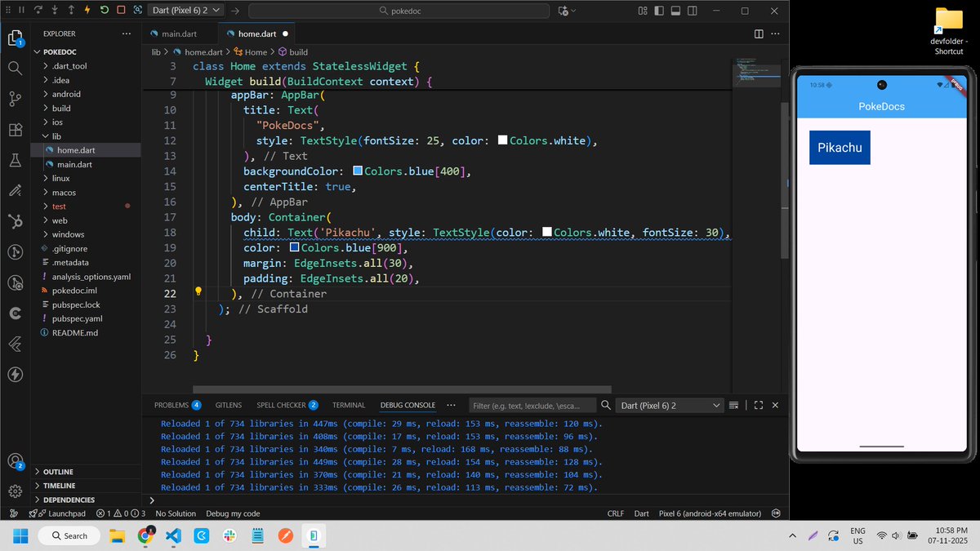Maximize the panel size
Screen dimensions: 980x551
click(x=758, y=405)
